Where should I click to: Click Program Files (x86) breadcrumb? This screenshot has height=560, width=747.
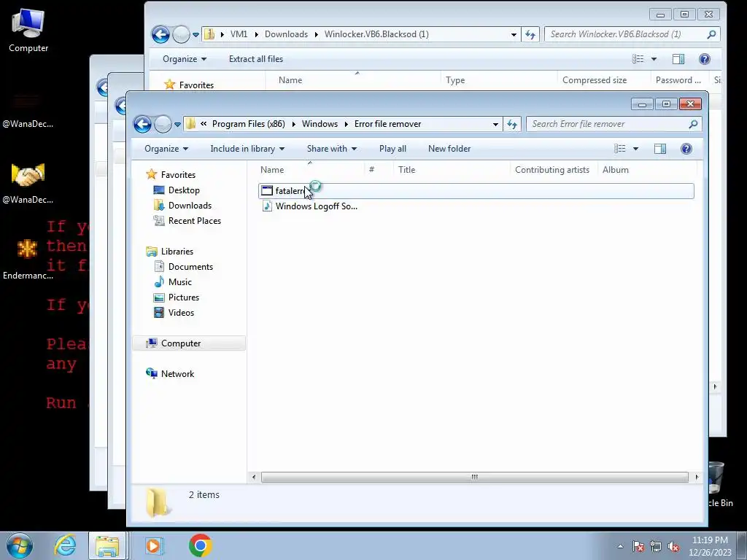(248, 124)
